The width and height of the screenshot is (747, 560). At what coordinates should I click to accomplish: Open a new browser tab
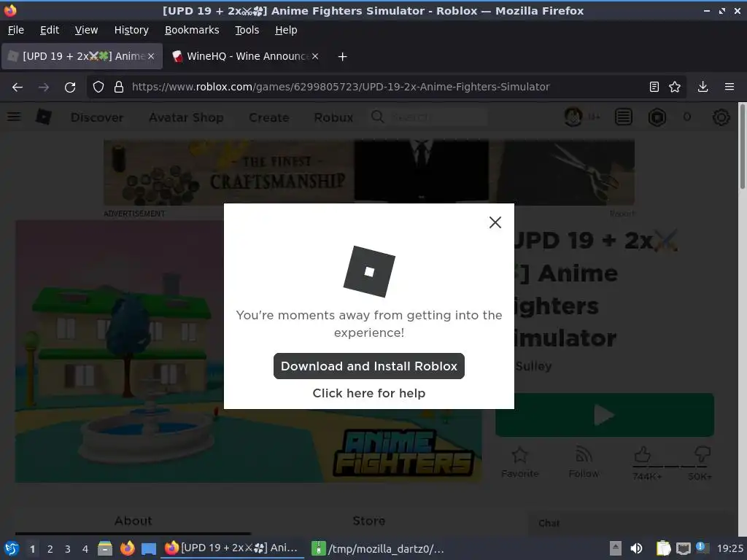(342, 57)
